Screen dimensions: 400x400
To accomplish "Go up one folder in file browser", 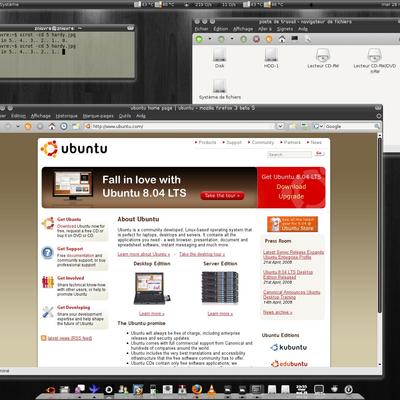I will [x=244, y=39].
